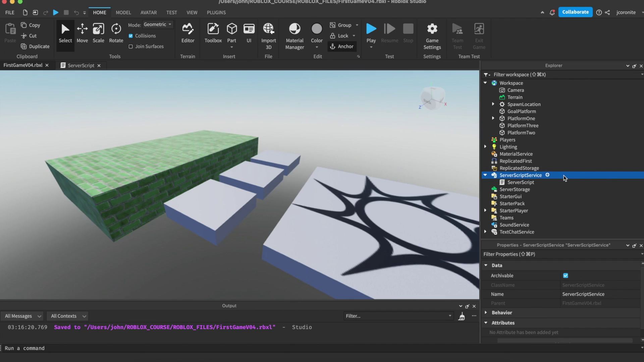This screenshot has width=644, height=362.
Task: Uncheck the Archivable property checkbox
Action: coord(566,276)
